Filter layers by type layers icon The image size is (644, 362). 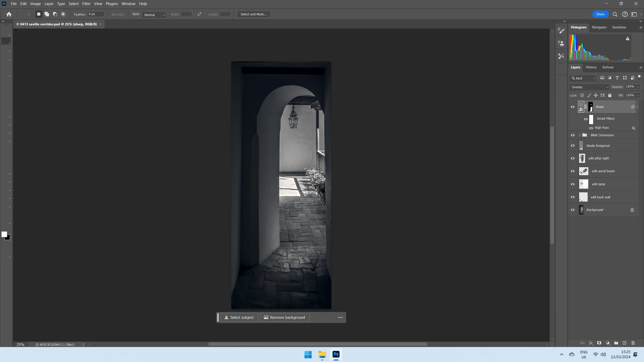(617, 78)
